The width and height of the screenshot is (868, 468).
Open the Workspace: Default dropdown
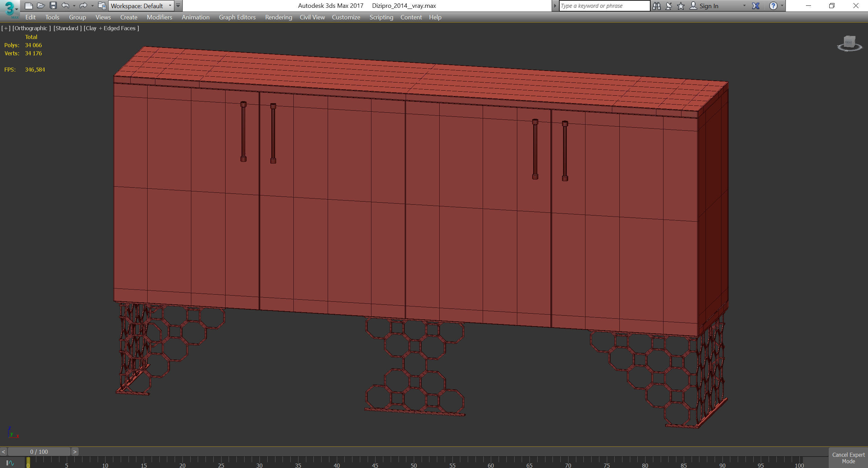coord(141,6)
